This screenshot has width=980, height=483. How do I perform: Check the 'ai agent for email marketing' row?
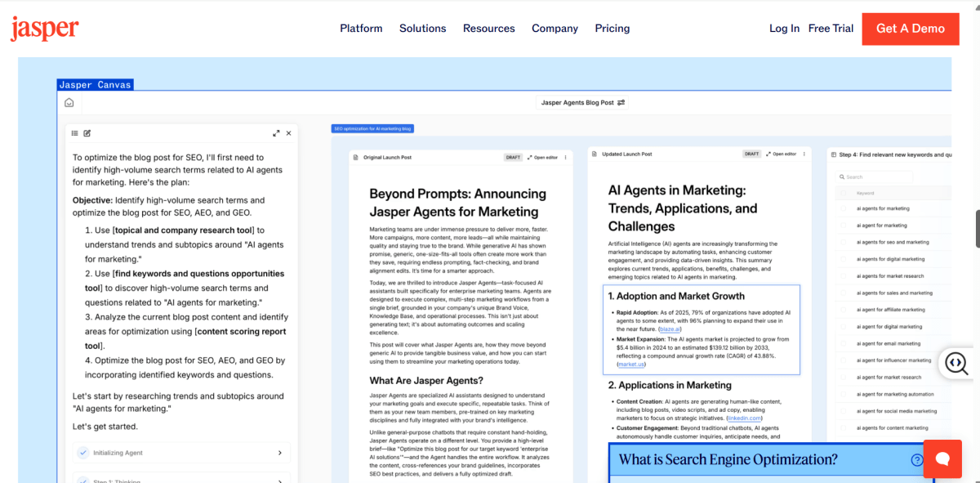[x=844, y=343]
